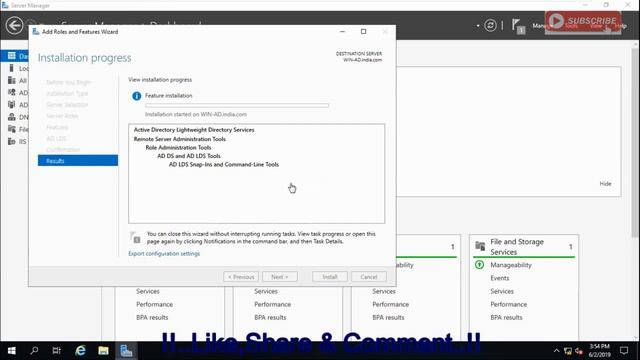Open the Windows Start menu
Viewport: 640px width, 360px height.
point(11,351)
